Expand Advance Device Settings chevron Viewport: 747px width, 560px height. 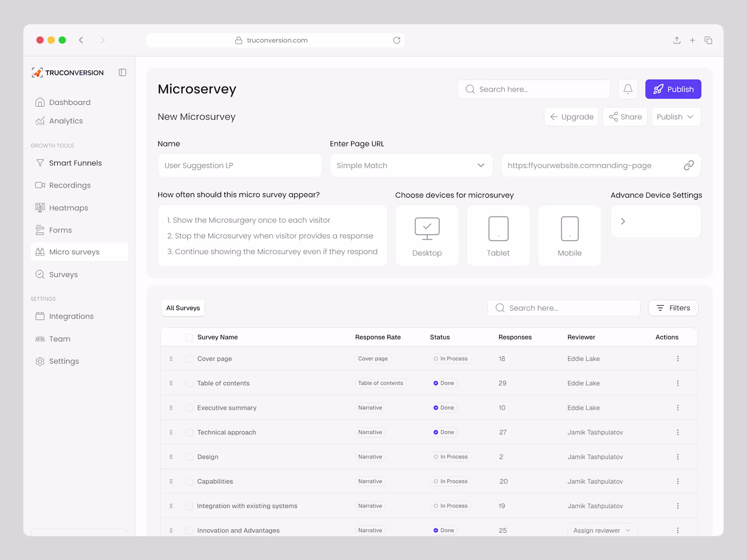pos(623,222)
